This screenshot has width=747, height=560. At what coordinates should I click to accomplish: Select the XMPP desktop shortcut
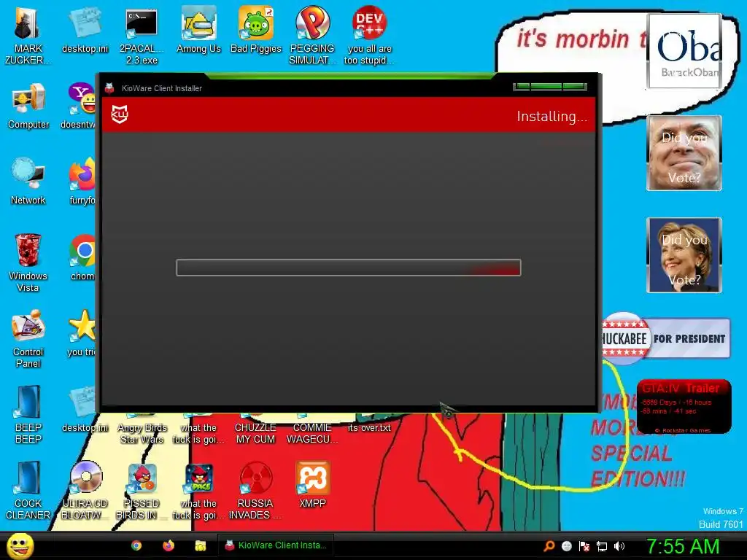(x=312, y=484)
